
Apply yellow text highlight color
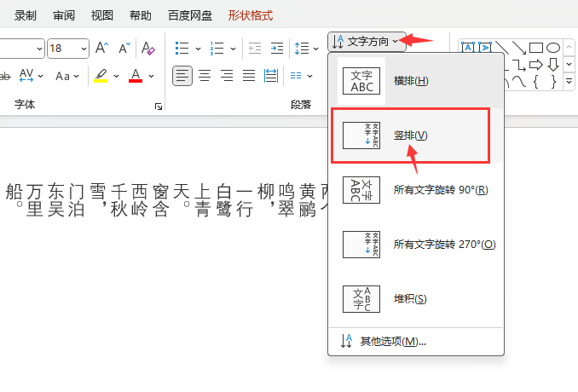tap(101, 76)
